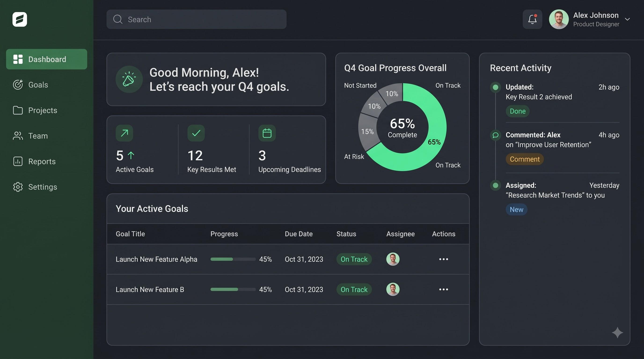644x359 pixels.
Task: Click the Comment tag in Recent Activity
Action: click(x=524, y=159)
